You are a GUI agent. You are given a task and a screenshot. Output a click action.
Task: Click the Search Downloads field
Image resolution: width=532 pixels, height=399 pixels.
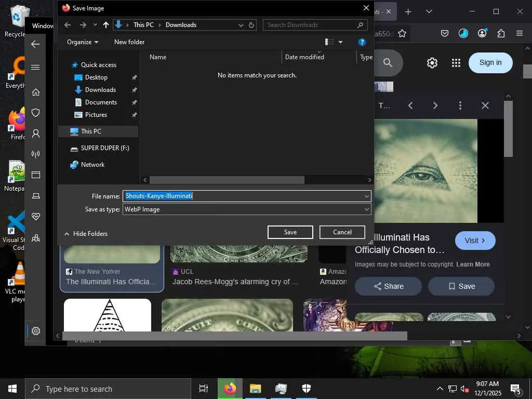point(315,25)
